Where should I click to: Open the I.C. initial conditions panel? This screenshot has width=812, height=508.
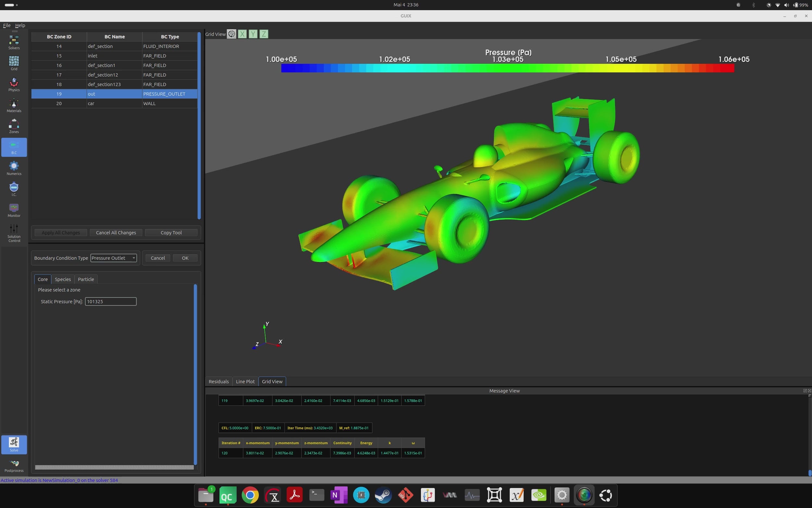(x=14, y=189)
